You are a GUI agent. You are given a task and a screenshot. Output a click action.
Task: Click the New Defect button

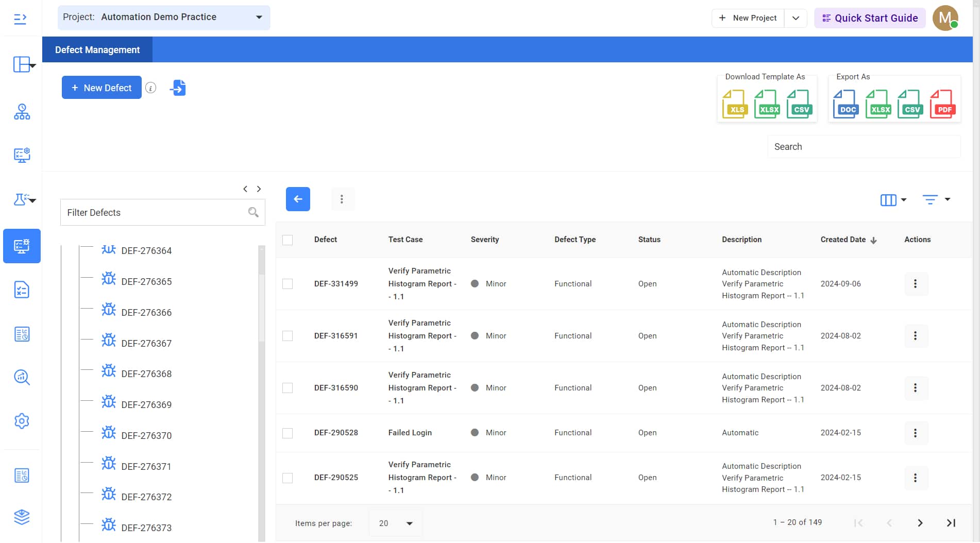pos(102,88)
